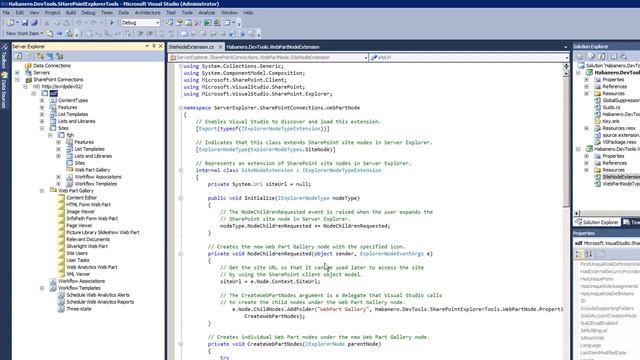
Task: Collapse the root Web Part Gallery node
Action: click(42, 191)
